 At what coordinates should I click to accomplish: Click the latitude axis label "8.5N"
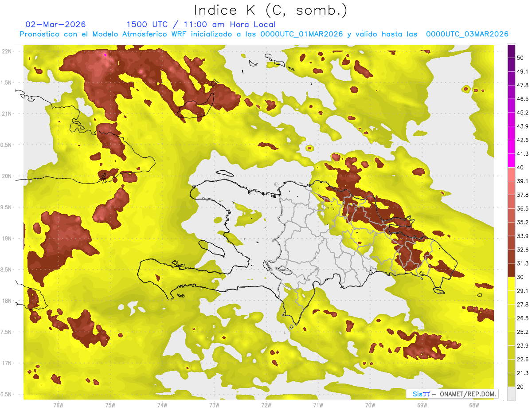click(7, 270)
